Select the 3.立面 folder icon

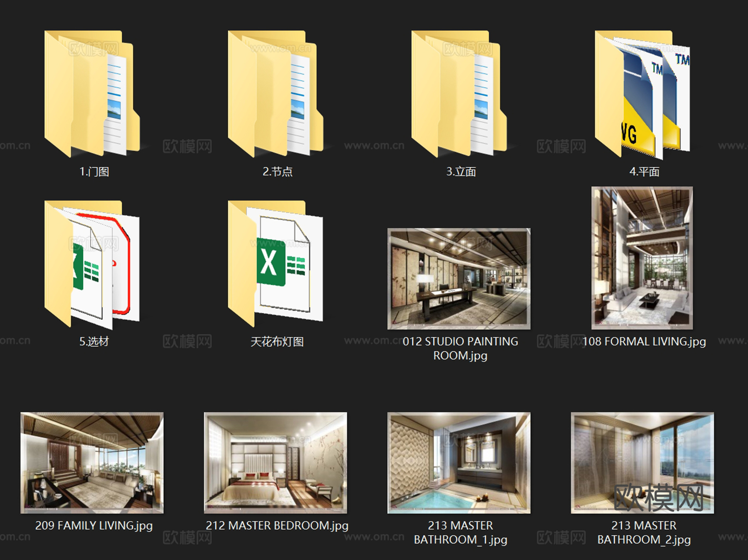tap(459, 94)
